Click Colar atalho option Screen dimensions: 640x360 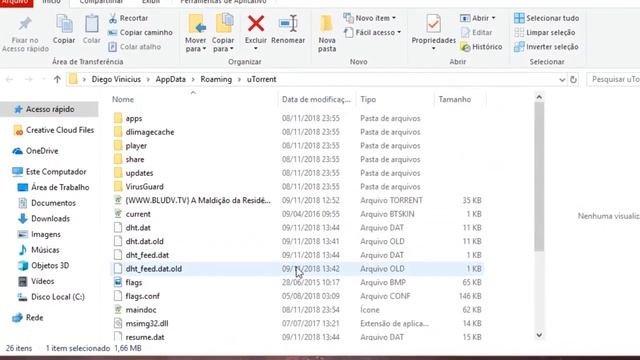coord(135,47)
